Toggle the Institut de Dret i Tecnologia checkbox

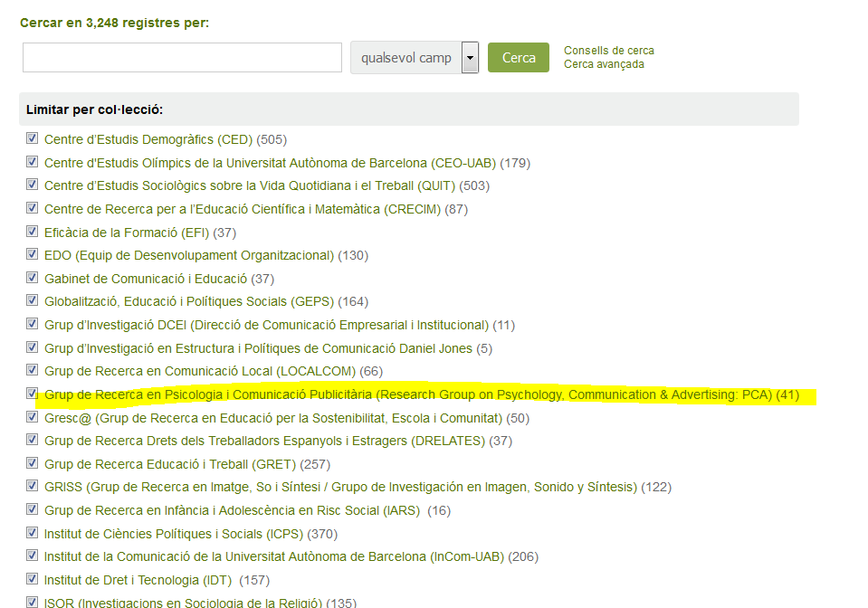pyautogui.click(x=33, y=579)
